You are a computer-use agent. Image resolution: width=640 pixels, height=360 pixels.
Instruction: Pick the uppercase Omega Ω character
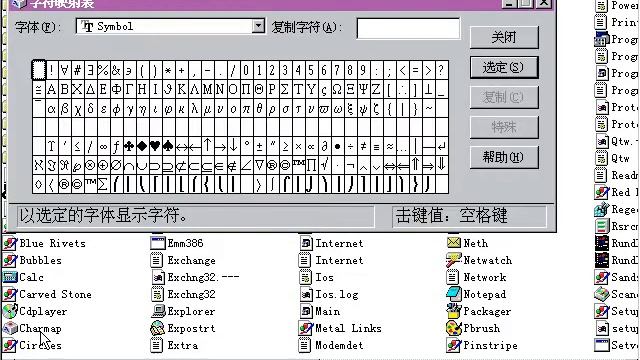point(337,89)
